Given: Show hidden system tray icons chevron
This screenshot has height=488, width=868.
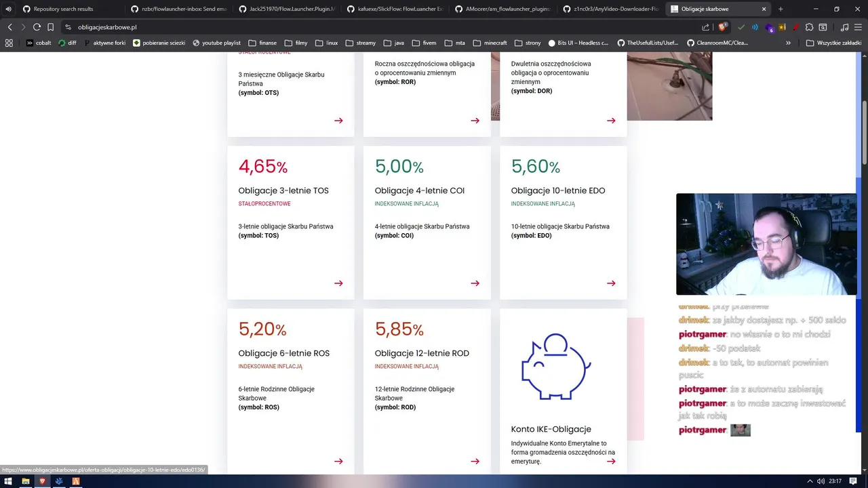Looking at the screenshot, I should tap(809, 481).
